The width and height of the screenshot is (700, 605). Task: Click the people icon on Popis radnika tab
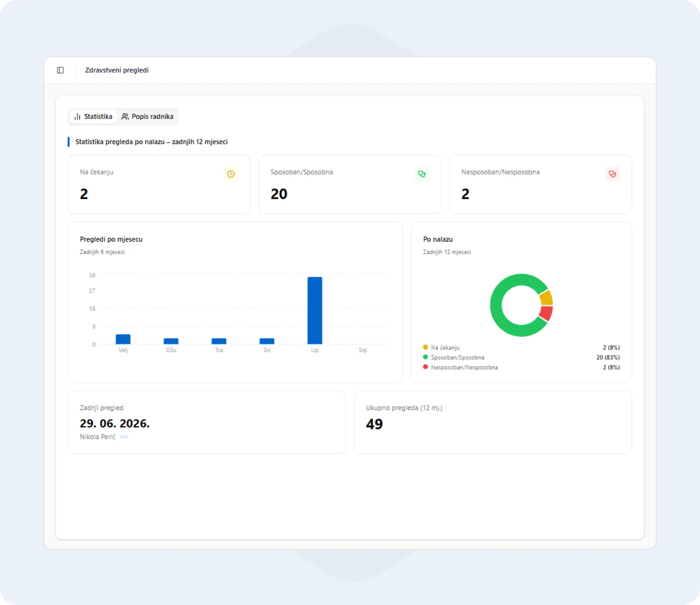pos(125,117)
